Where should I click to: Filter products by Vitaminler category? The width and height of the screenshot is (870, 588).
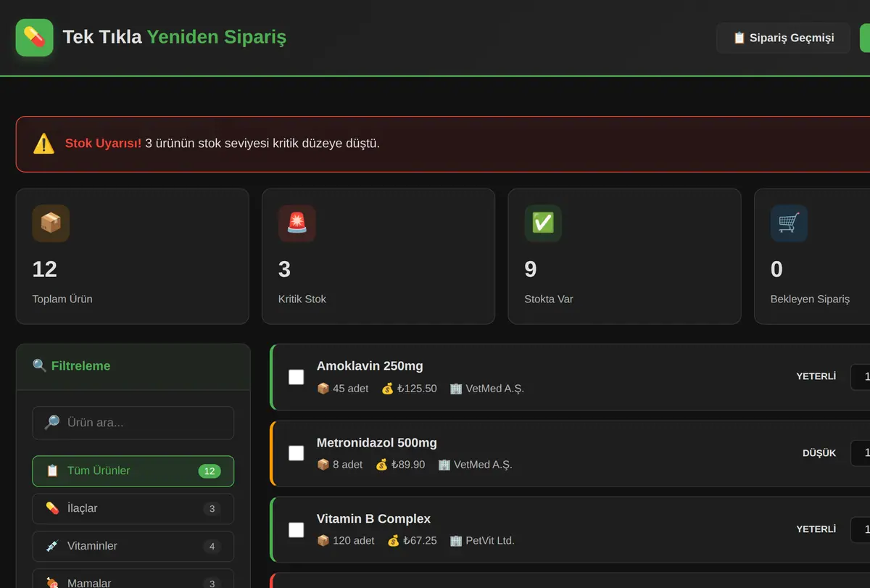coord(133,547)
